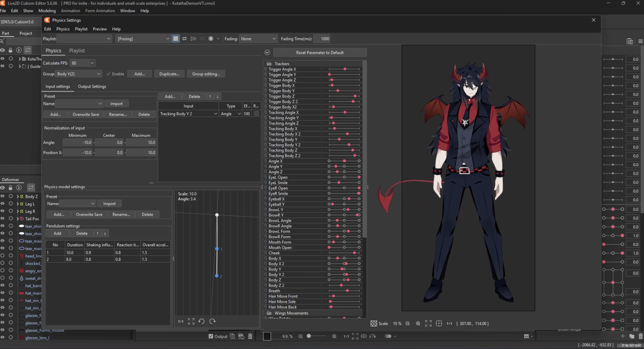Zoom in main canvas magnifier icon
The image size is (644, 349).
(x=334, y=336)
